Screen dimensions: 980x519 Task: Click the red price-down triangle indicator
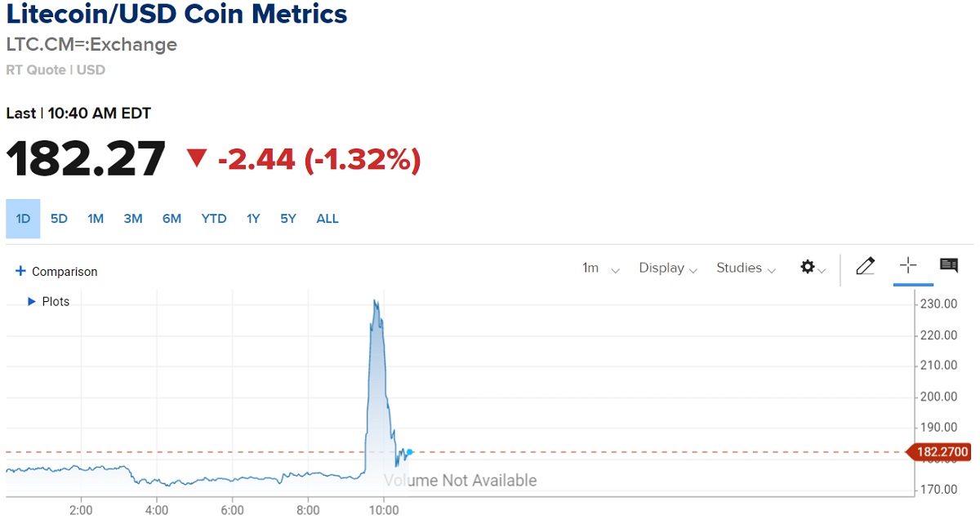click(197, 158)
